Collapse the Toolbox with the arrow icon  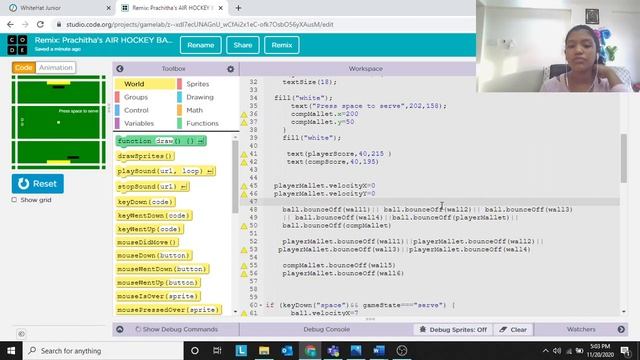[x=120, y=69]
